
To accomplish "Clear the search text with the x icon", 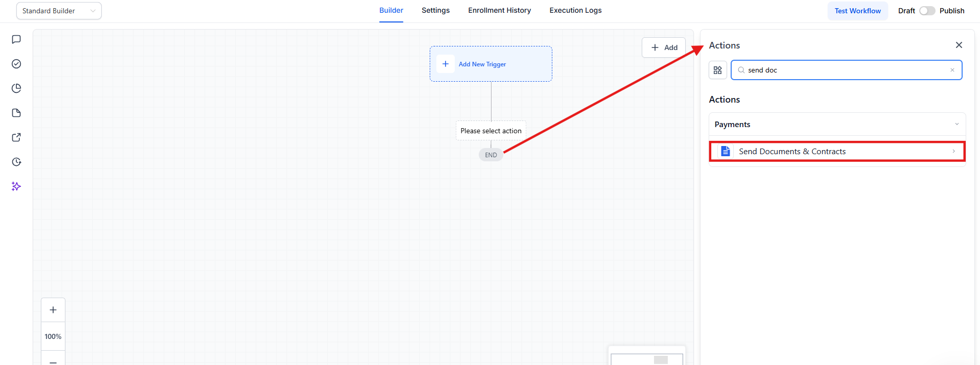I will pos(952,70).
